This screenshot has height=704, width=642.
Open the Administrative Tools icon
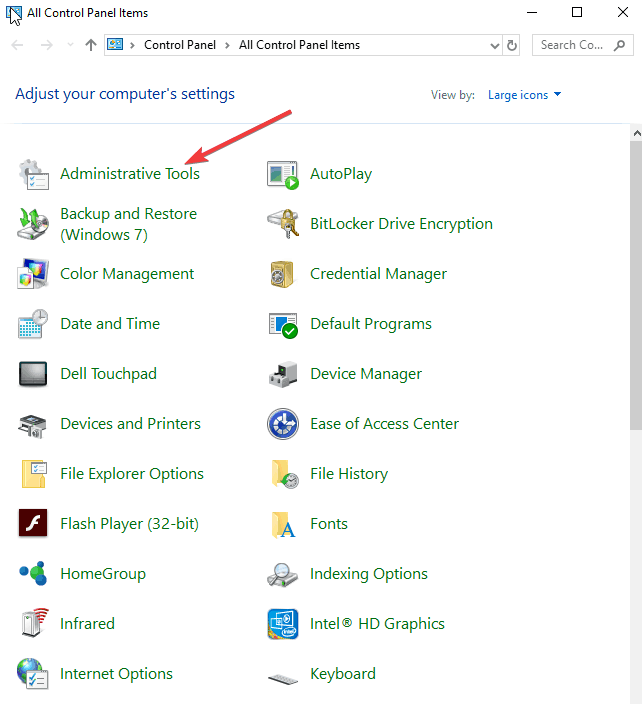[x=33, y=174]
